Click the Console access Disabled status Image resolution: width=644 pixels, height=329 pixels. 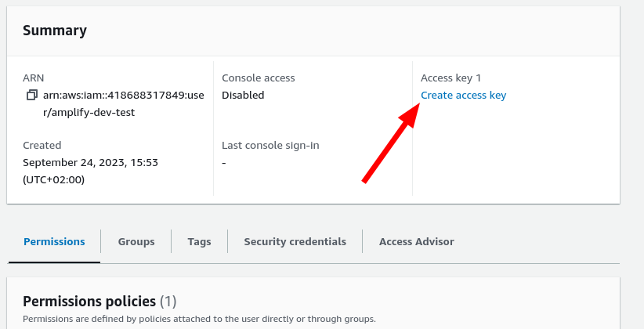243,96
